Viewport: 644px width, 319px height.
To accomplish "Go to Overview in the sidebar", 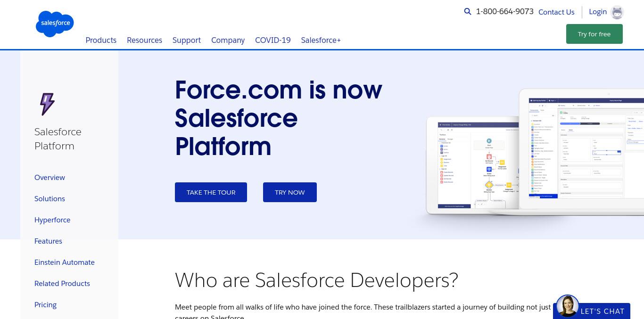I will coord(50,178).
